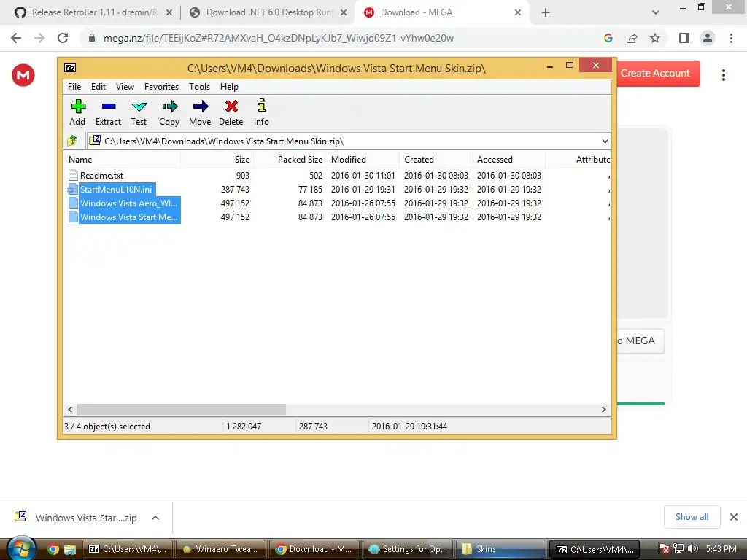Open Skins folder taskbar button
Viewport: 747px width, 560px height.
501,549
